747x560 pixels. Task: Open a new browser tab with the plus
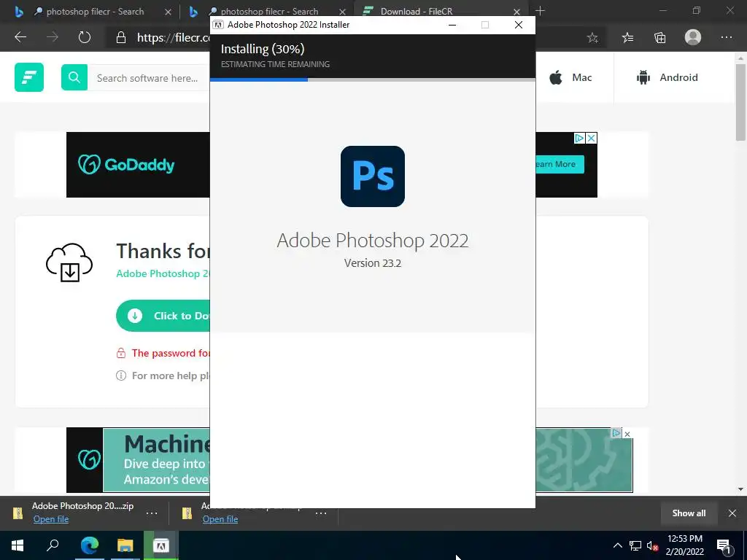540,10
